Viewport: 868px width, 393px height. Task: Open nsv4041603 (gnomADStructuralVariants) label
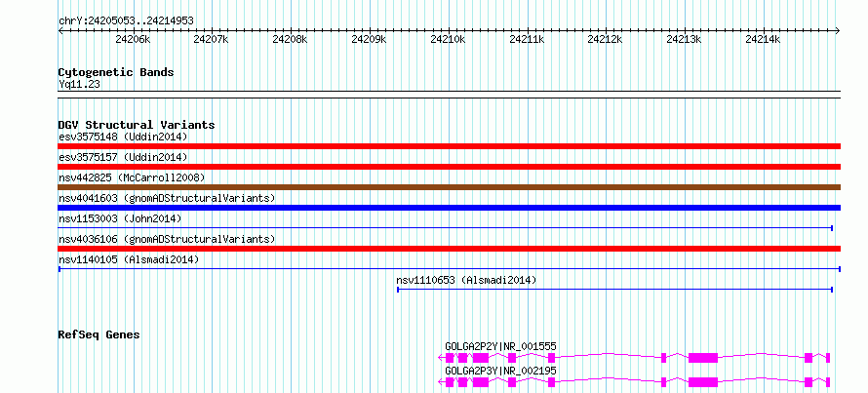[167, 198]
